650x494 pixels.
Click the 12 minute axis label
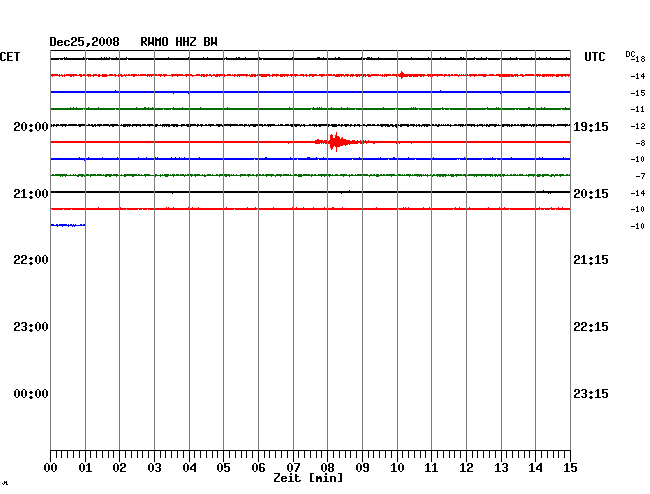[466, 468]
